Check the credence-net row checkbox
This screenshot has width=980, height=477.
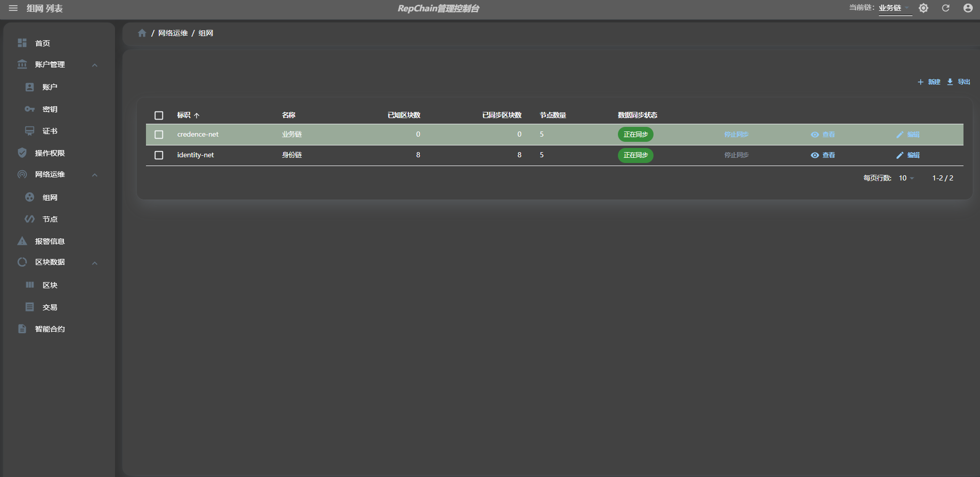[159, 135]
